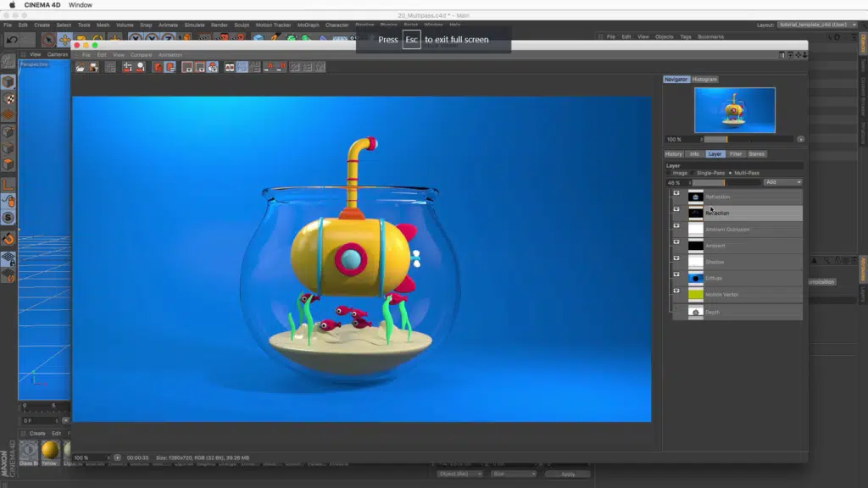Viewport: 868px width, 488px height.
Task: Click the Texture mode icon in left palette
Action: click(x=8, y=99)
